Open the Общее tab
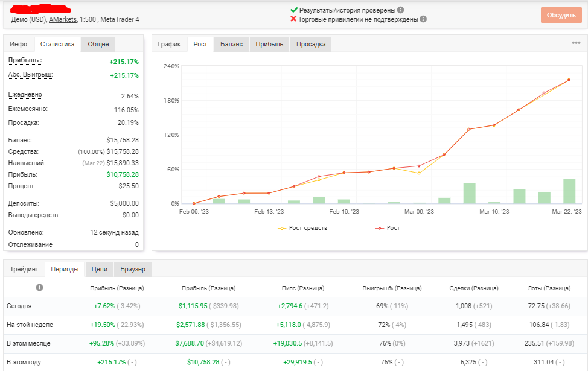 [x=98, y=44]
